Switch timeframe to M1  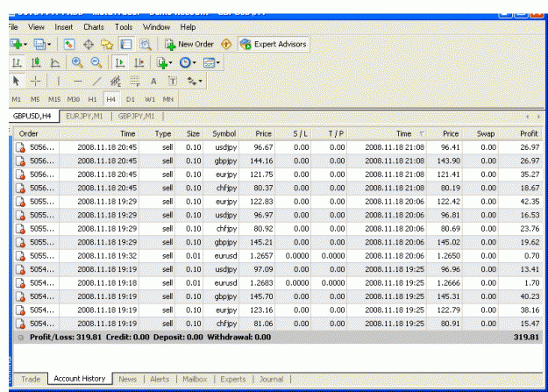tap(16, 99)
